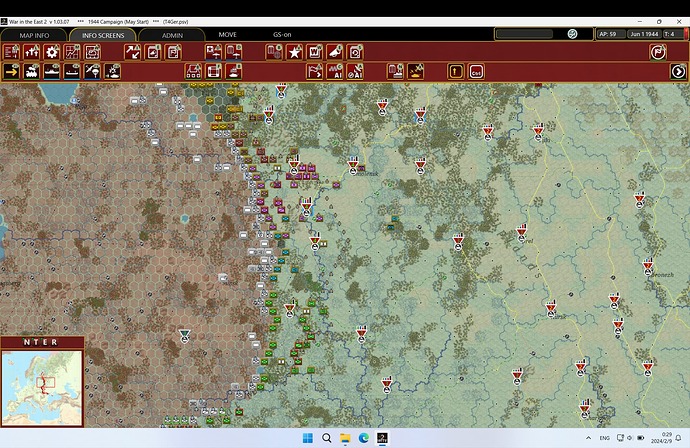The width and height of the screenshot is (690, 448).
Task: Toggle minimap R option
Action: (54, 342)
